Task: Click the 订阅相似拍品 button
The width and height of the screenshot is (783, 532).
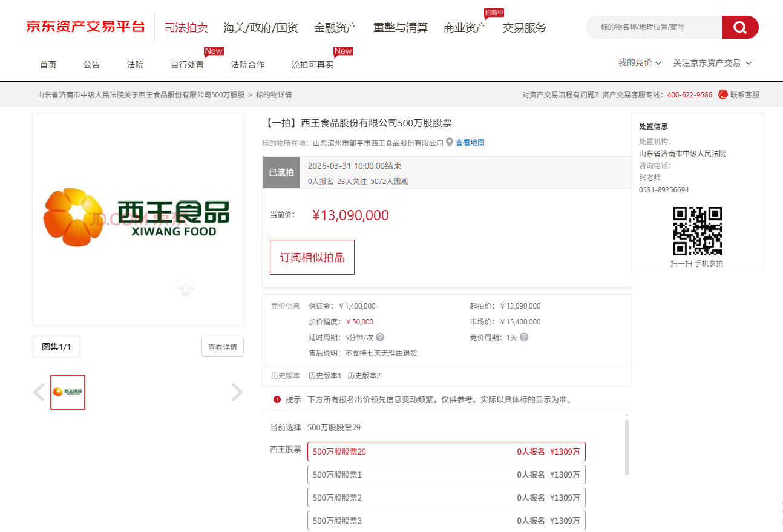Action: [312, 257]
